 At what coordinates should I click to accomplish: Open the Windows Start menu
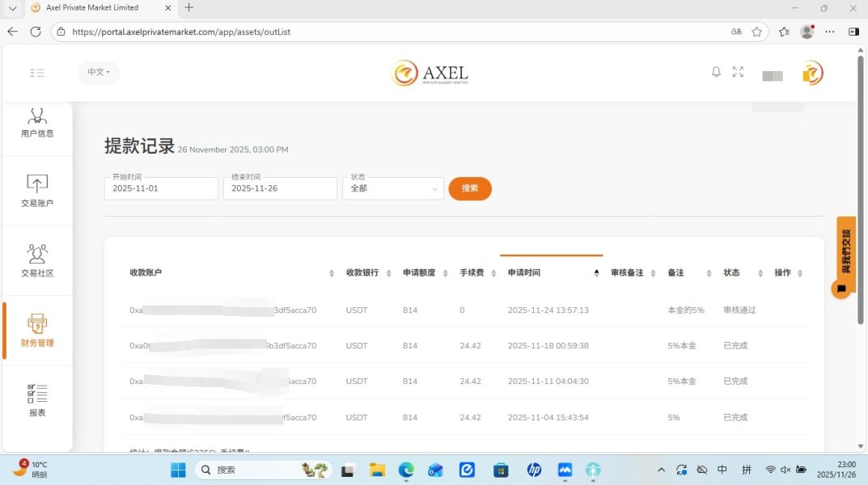pos(178,470)
